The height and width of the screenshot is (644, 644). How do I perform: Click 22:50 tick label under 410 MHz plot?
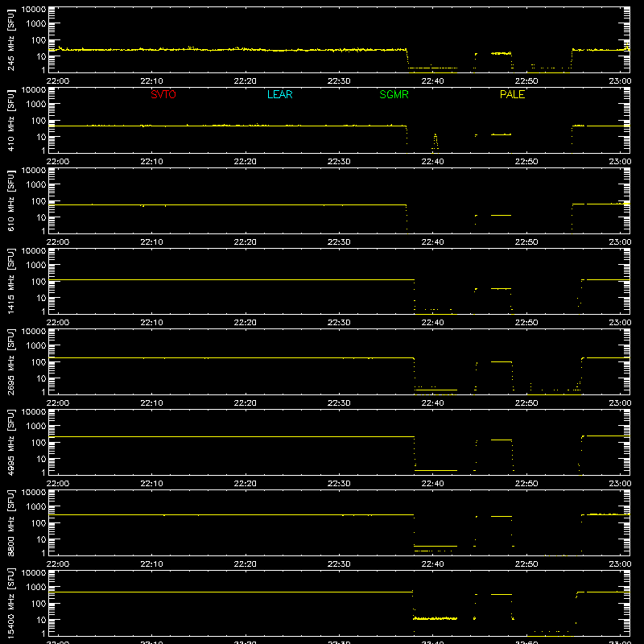pos(526,162)
